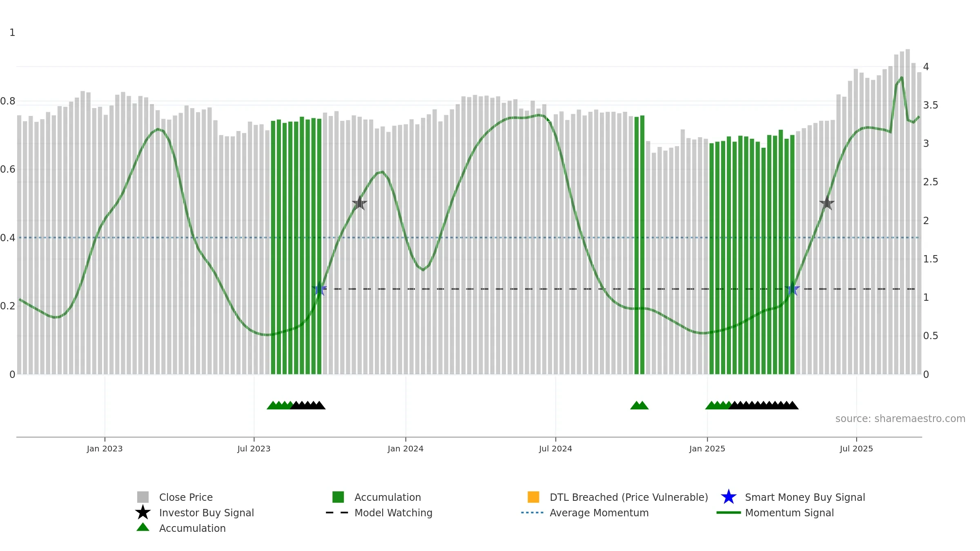Open the sharemaestro.com source text

click(900, 419)
